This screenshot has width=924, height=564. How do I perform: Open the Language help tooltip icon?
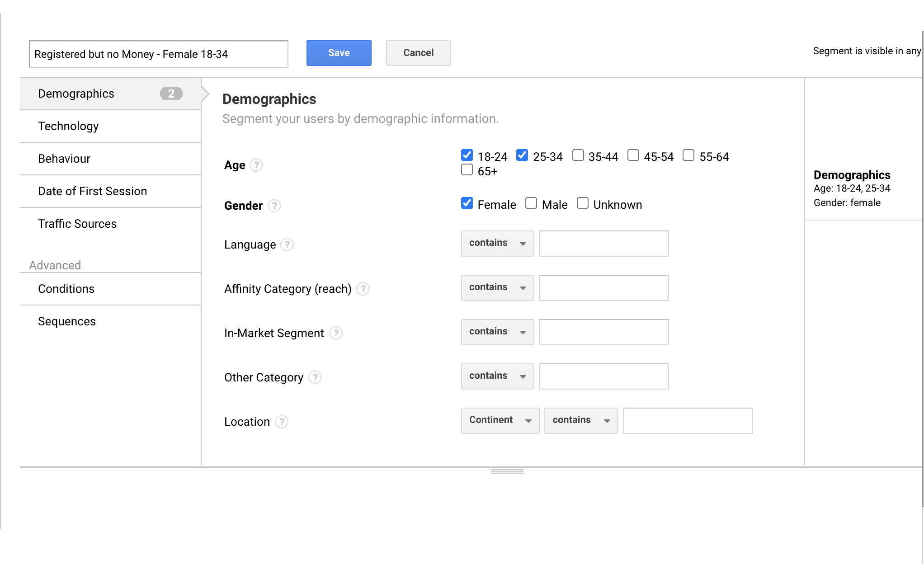point(287,244)
